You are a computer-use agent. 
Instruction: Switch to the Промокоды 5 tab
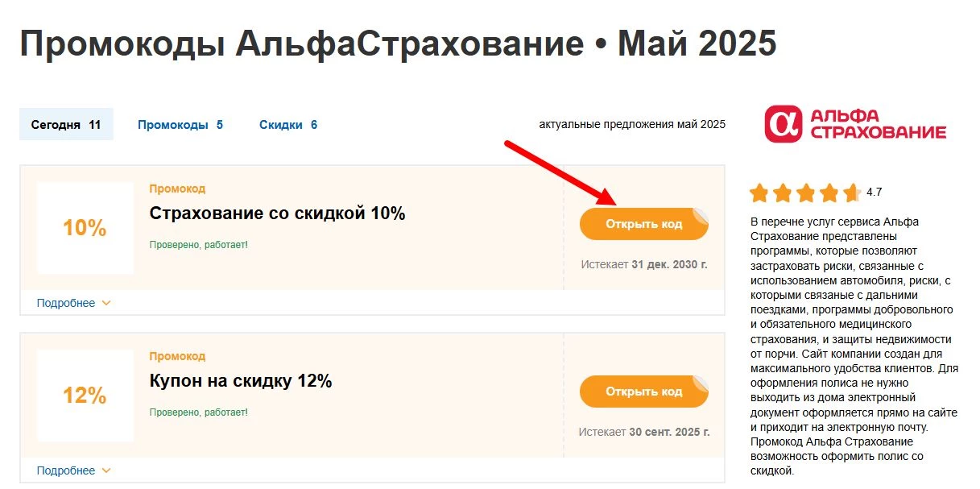point(180,124)
